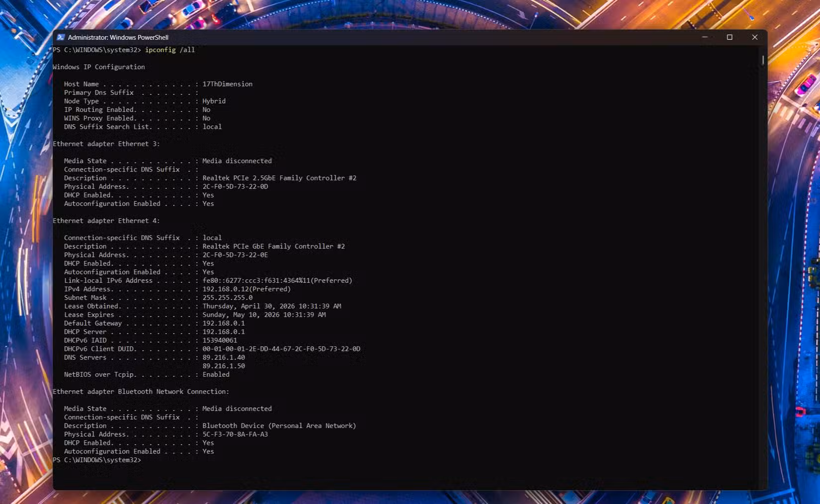This screenshot has width=820, height=504.
Task: Click DNS Suffix Search List value 'local'
Action: pos(212,127)
